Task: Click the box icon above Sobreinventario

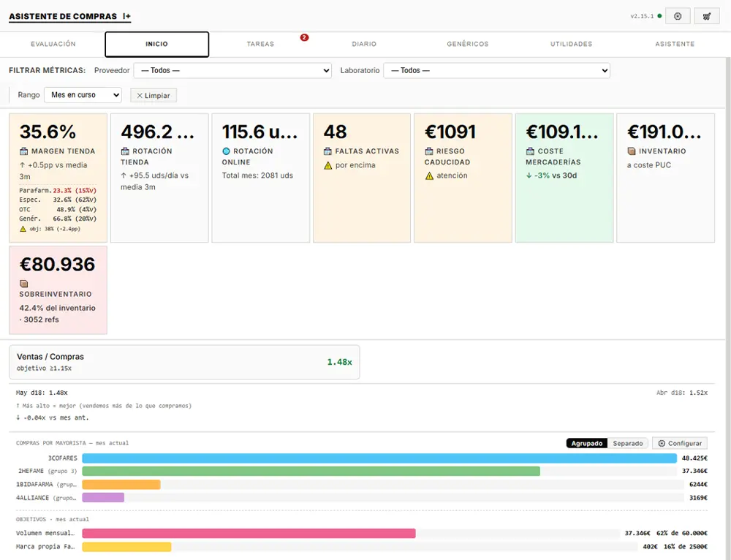Action: pyautogui.click(x=24, y=284)
